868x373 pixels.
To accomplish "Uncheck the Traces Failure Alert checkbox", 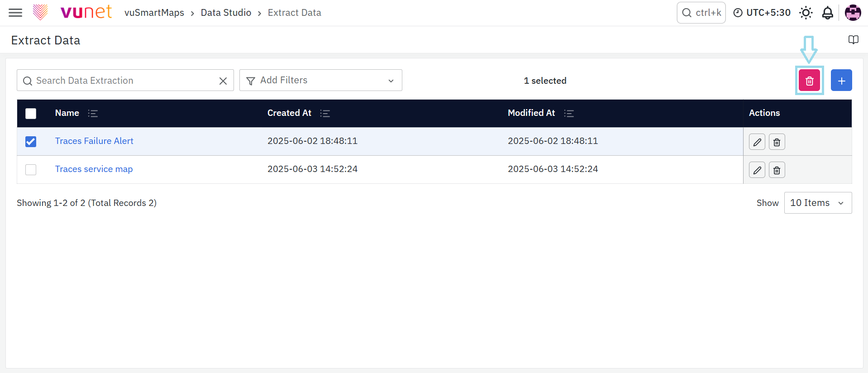I will coord(31,142).
